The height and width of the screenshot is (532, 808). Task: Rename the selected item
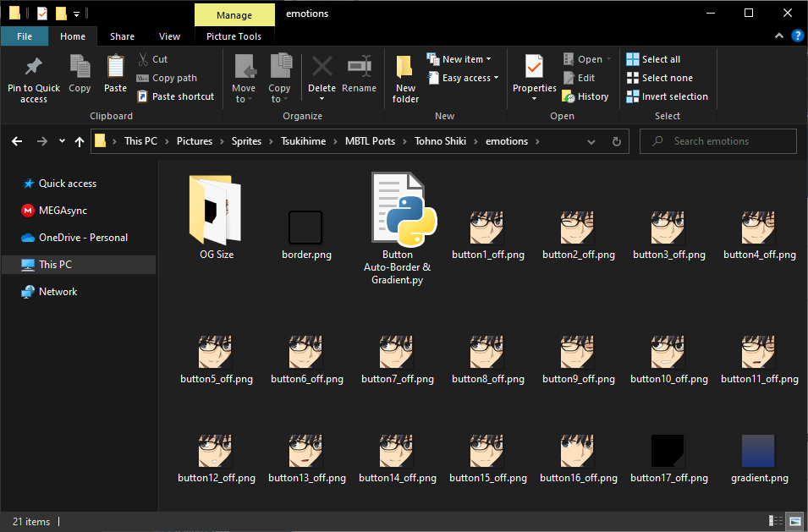point(360,74)
